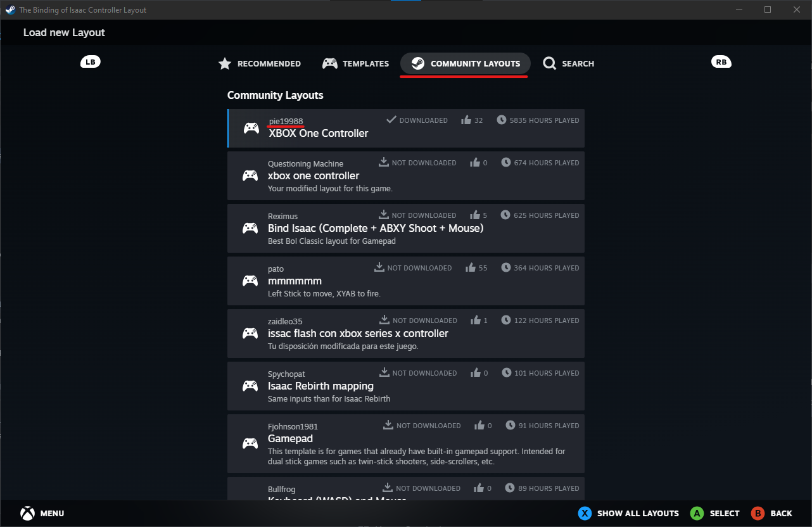Click the author name pie19988
812x527 pixels.
286,121
